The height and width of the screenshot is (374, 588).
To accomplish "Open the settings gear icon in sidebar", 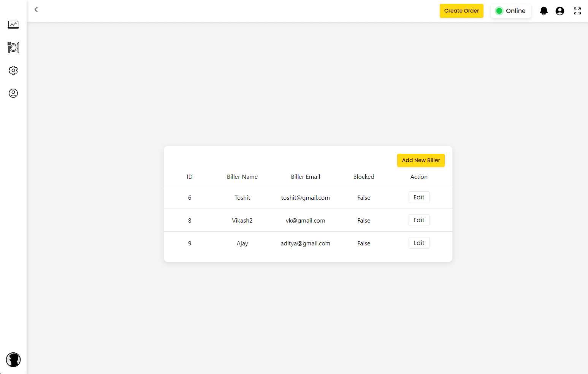I will (13, 70).
